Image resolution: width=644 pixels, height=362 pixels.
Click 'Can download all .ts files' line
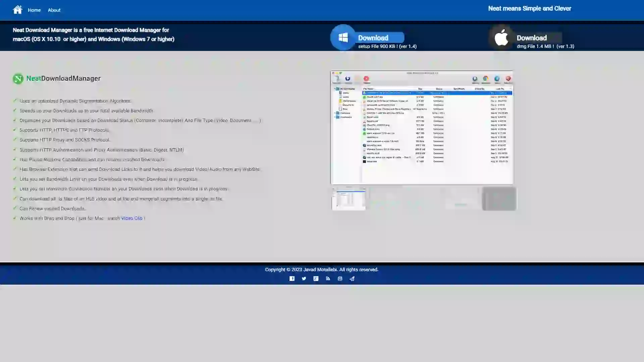tap(121, 199)
